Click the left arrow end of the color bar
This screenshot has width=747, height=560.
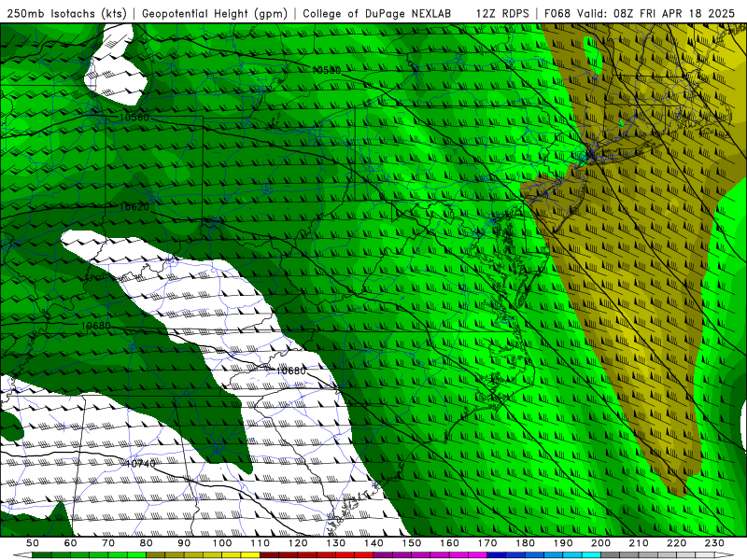click(22, 555)
